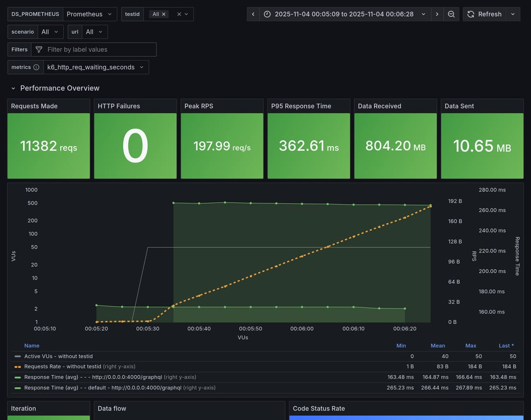Collapse the Performance Overview row
Viewport: 531px width, 420px height.
tap(13, 88)
